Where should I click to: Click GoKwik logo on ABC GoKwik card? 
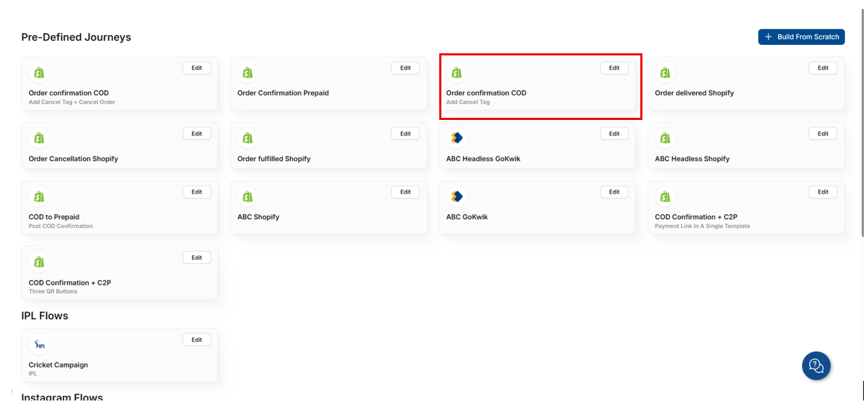(456, 196)
